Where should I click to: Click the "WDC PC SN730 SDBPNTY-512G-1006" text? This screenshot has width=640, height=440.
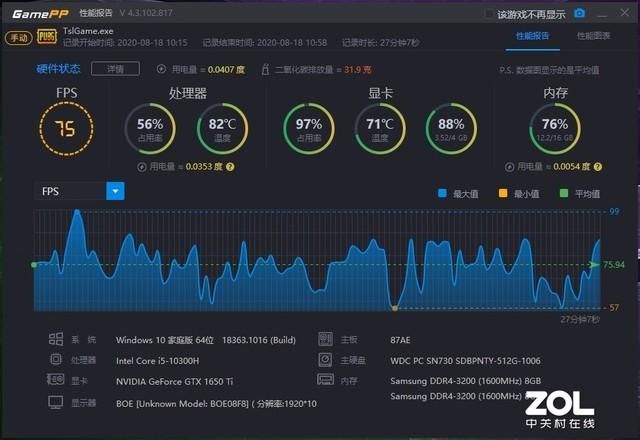465,361
